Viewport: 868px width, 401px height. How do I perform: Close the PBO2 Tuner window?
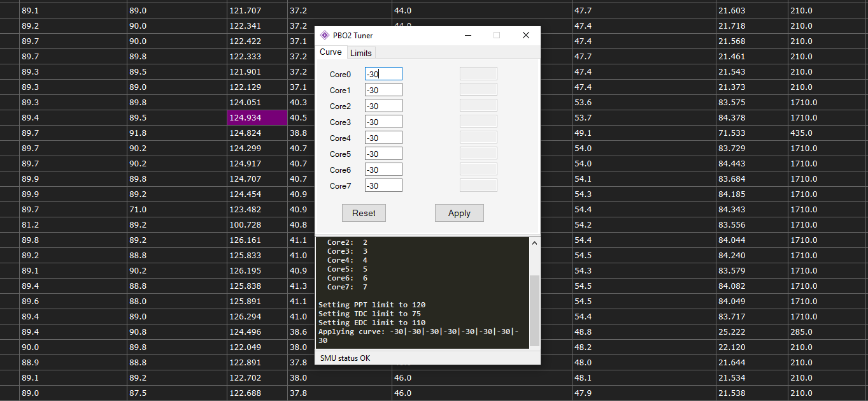click(526, 36)
